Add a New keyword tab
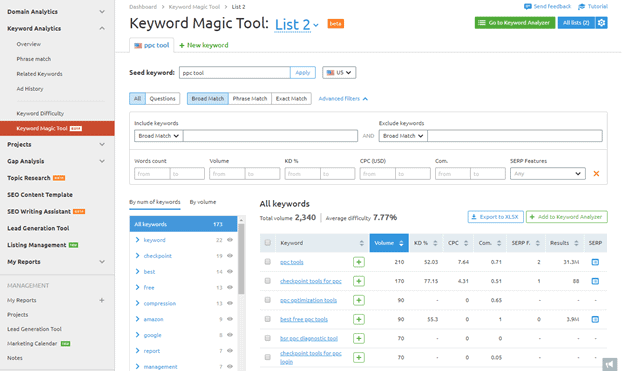 click(204, 45)
